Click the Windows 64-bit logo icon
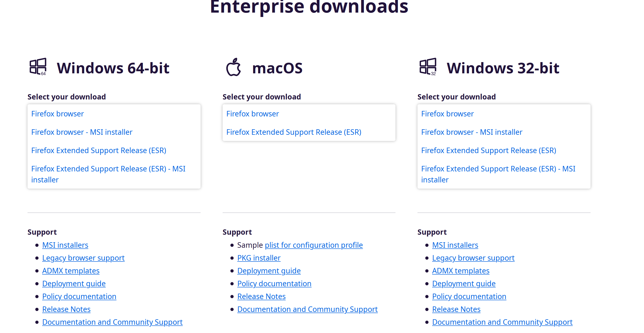Image resolution: width=644 pixels, height=333 pixels. click(x=38, y=67)
